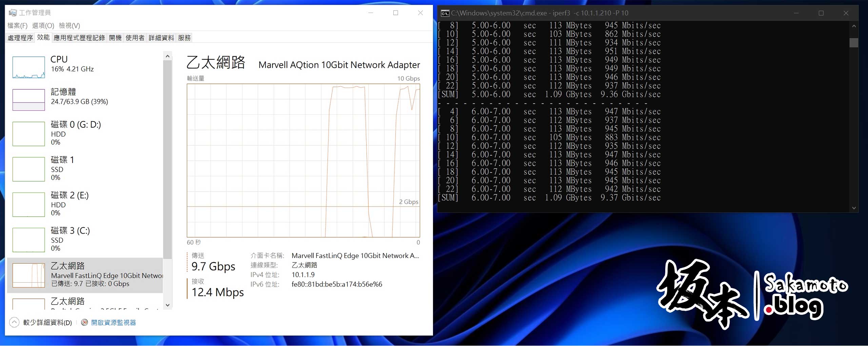Select the Marvell FastLinQ 乙太網路 item
The width and height of the screenshot is (868, 346).
(85, 275)
